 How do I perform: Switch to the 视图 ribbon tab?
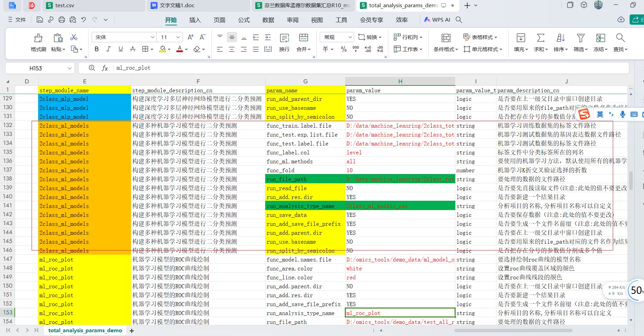[x=317, y=20]
